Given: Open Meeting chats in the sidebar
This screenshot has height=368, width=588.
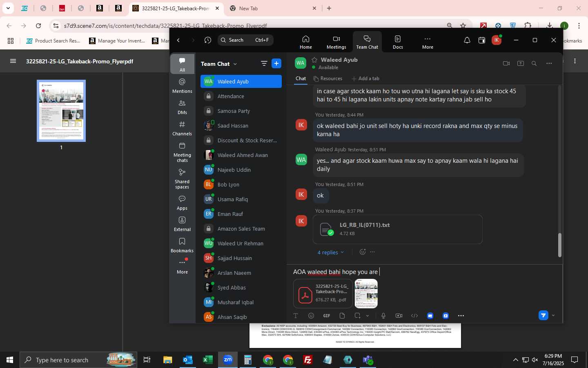Looking at the screenshot, I should pyautogui.click(x=182, y=152).
